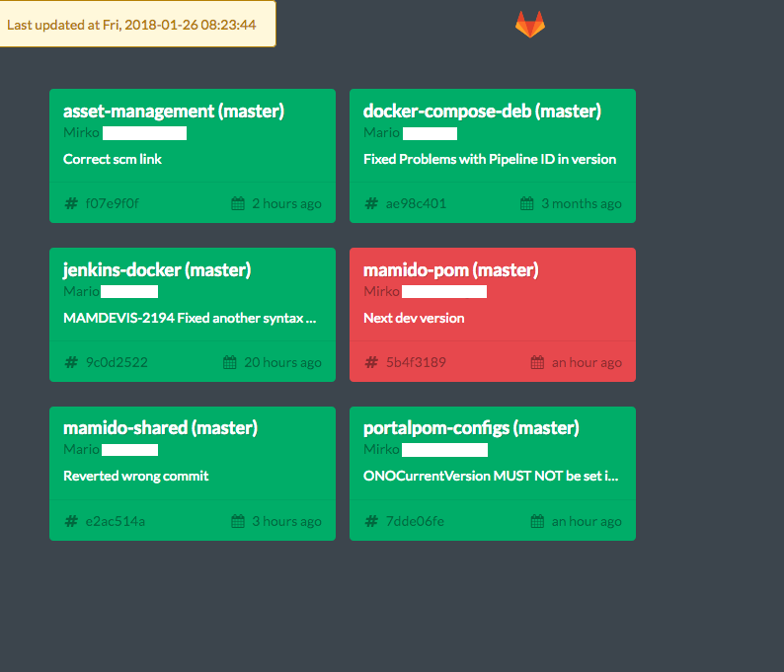Open docker-compose-deb (master) project title
Image resolution: width=784 pixels, height=672 pixels.
point(482,111)
